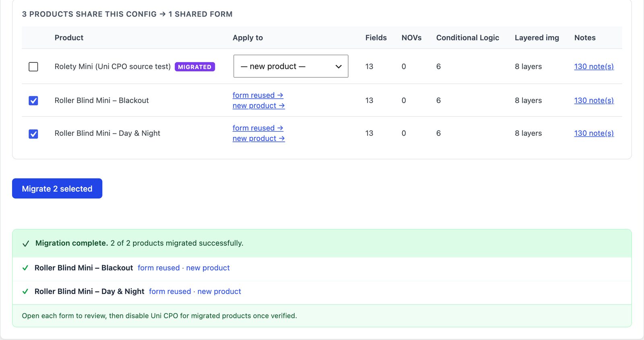644x340 pixels.
Task: Click the checkmark icon beside Migration complete
Action: pos(26,244)
